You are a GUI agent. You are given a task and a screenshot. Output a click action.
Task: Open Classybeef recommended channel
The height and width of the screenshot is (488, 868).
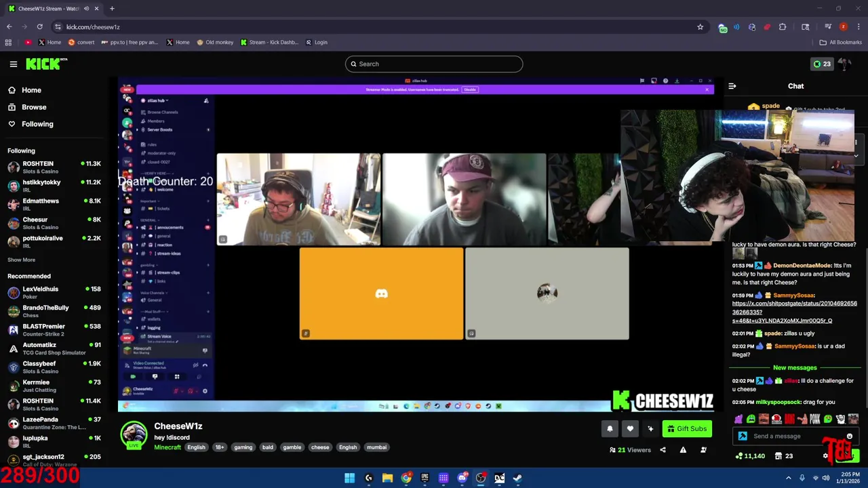54,367
